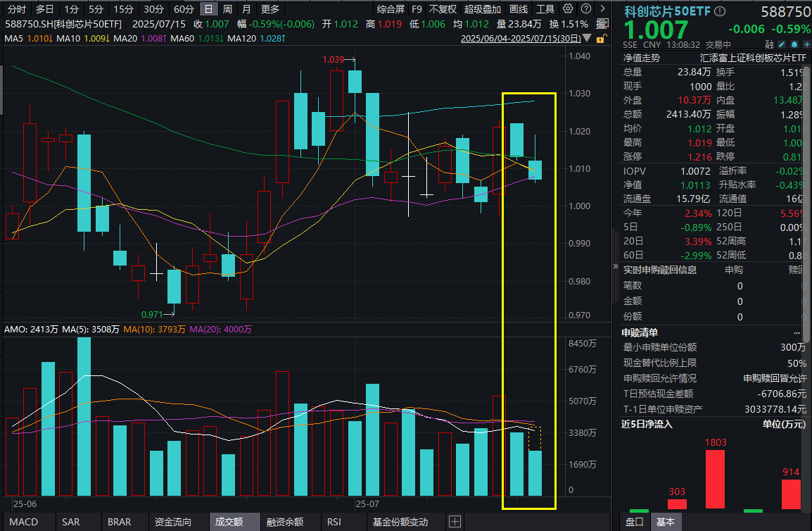Click the pencil edit icon next to the bell
The image size is (812, 531).
780,44
